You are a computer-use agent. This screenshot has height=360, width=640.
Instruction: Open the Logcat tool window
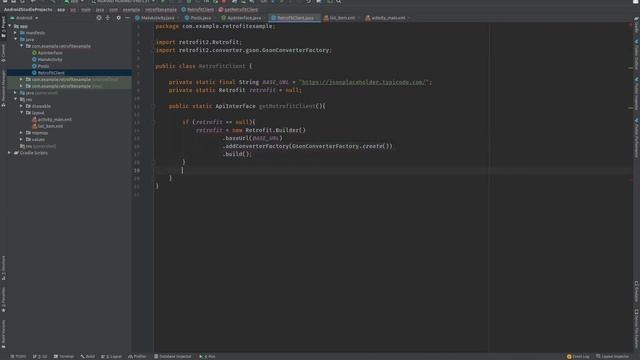pyautogui.click(x=111, y=356)
